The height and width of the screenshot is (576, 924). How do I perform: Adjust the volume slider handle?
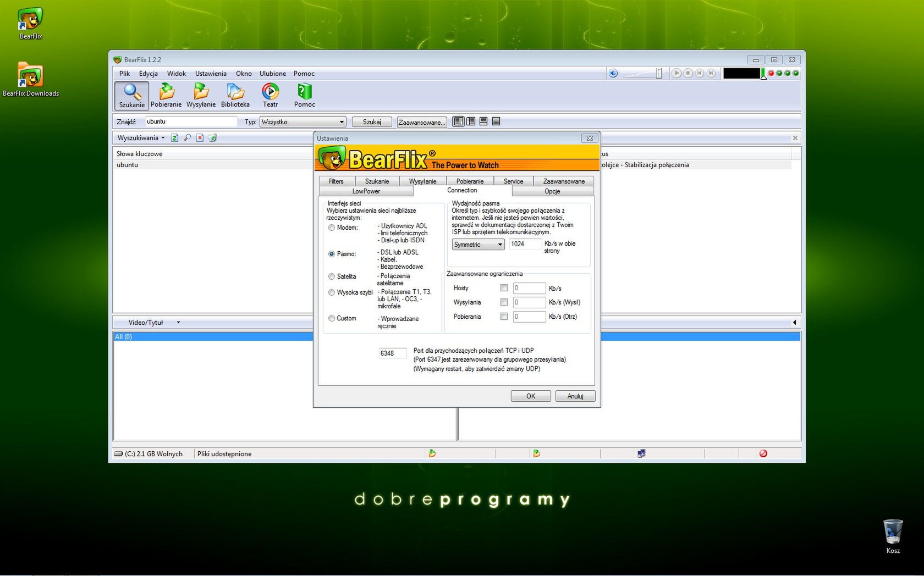[659, 73]
